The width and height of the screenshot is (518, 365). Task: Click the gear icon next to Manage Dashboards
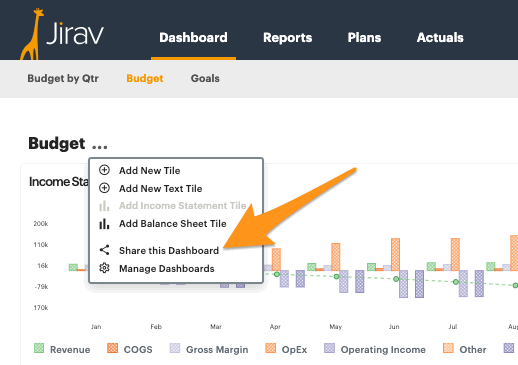pos(104,268)
